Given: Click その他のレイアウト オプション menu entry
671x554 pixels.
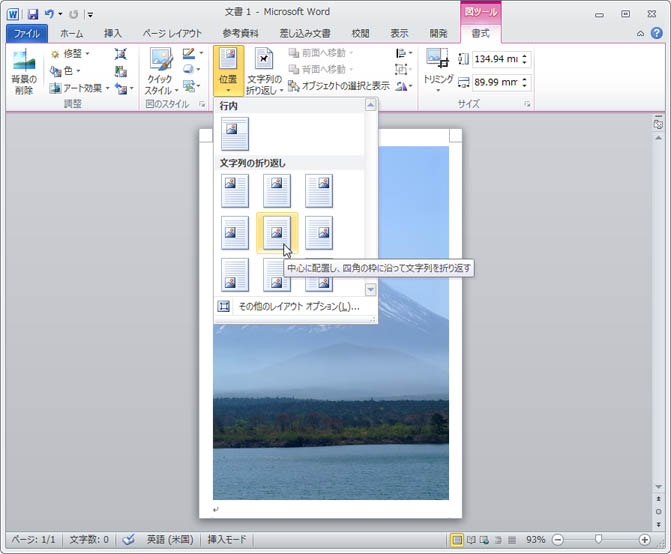Looking at the screenshot, I should (x=297, y=306).
